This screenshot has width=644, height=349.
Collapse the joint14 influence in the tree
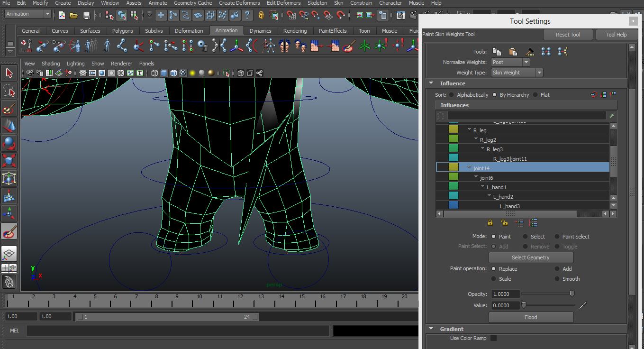[469, 167]
